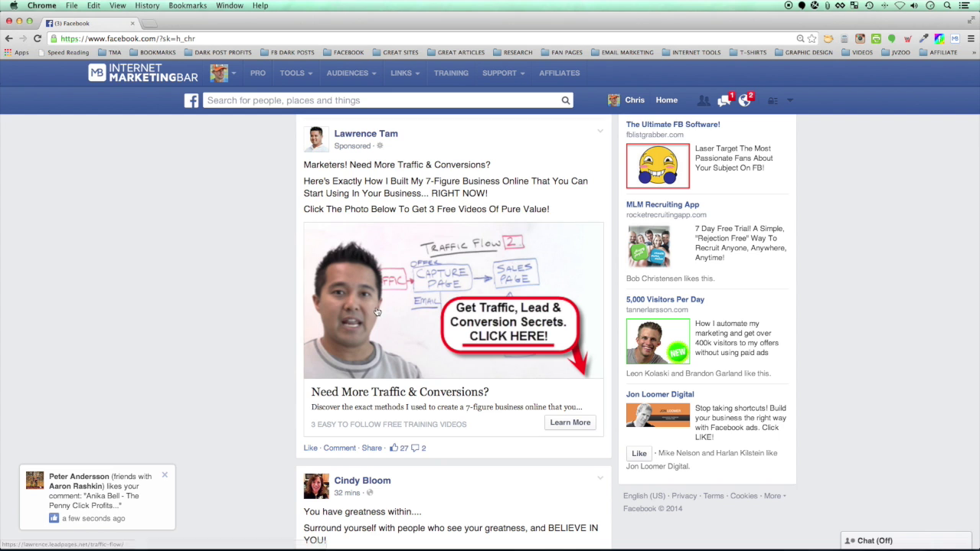Screen dimensions: 980x551
Task: Click the Learn More button on the ad
Action: click(570, 422)
